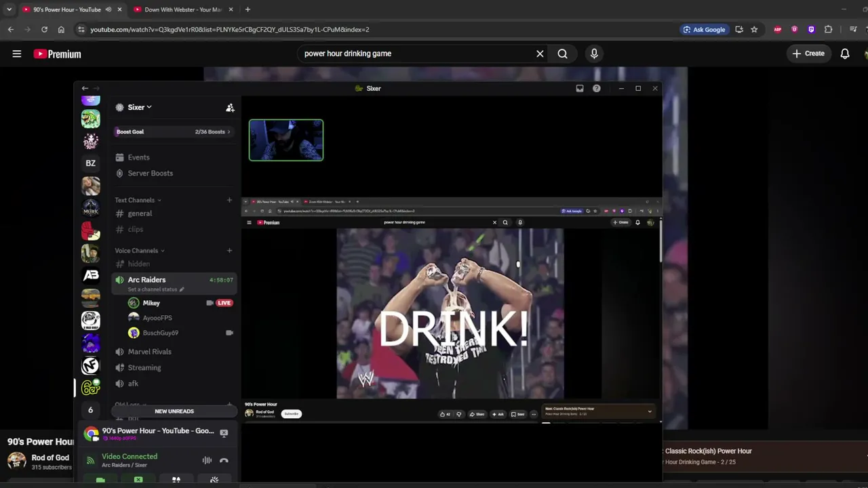The height and width of the screenshot is (488, 868).
Task: Open the tab search dropdown arrow
Action: tap(9, 9)
